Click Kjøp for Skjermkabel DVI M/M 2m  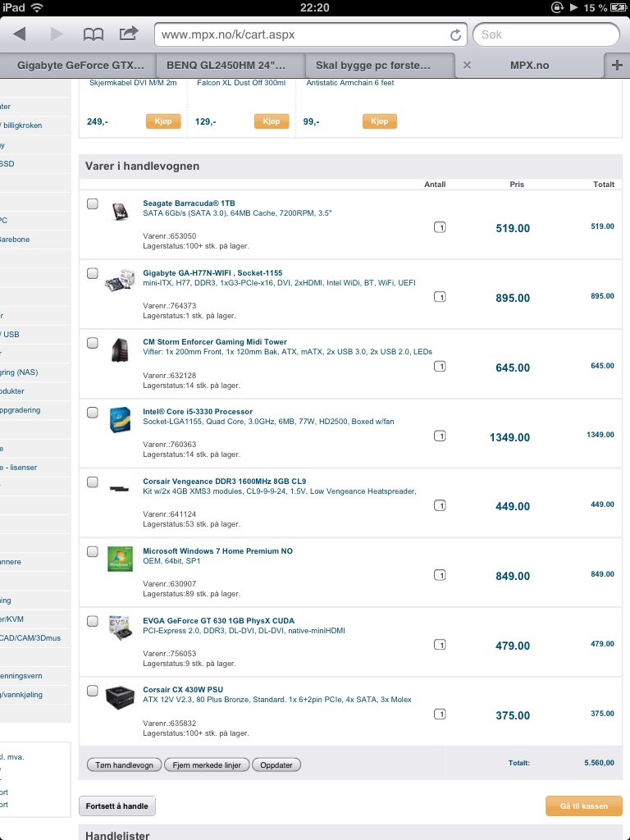coord(163,121)
